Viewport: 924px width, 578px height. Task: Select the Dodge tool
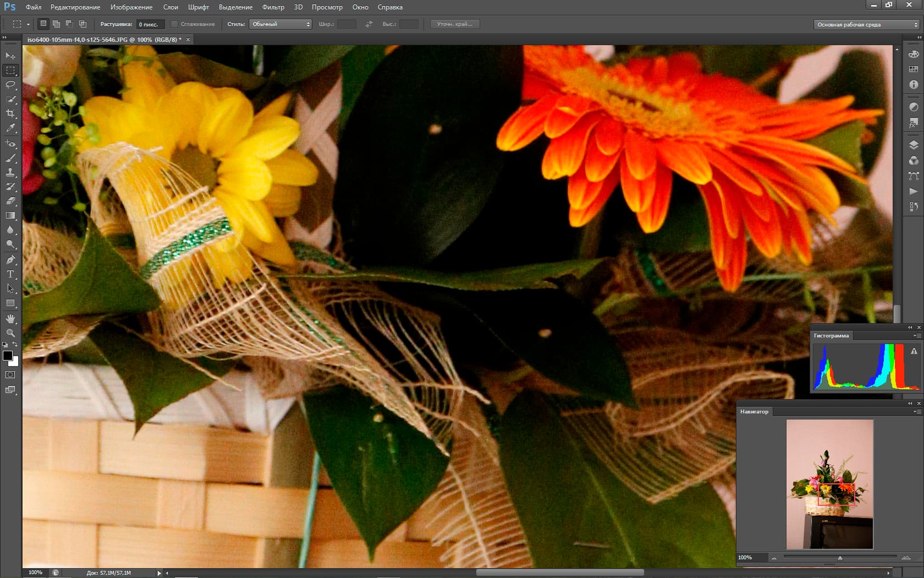pos(10,244)
